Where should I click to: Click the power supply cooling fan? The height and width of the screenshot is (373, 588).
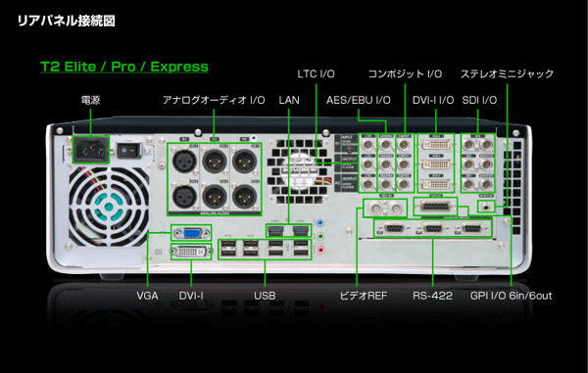click(x=109, y=207)
